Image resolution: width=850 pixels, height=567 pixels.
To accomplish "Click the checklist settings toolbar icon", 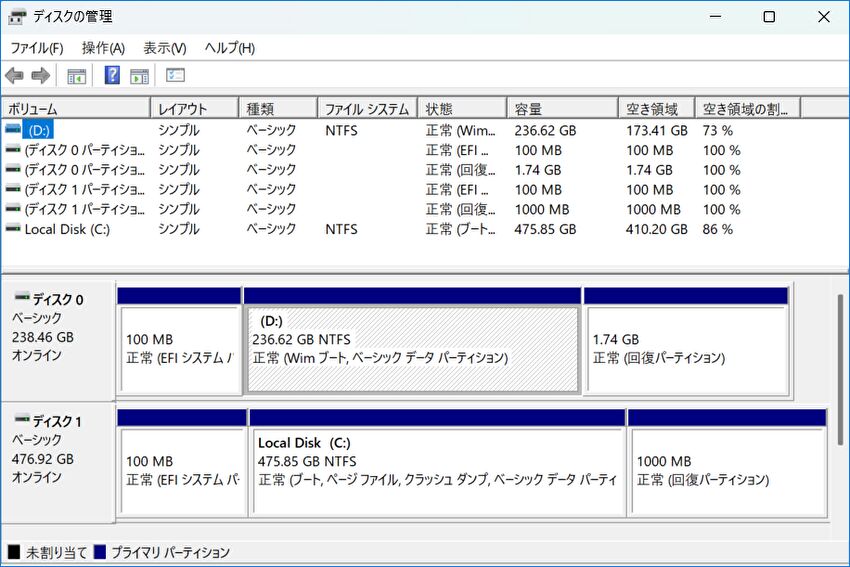I will pyautogui.click(x=176, y=76).
